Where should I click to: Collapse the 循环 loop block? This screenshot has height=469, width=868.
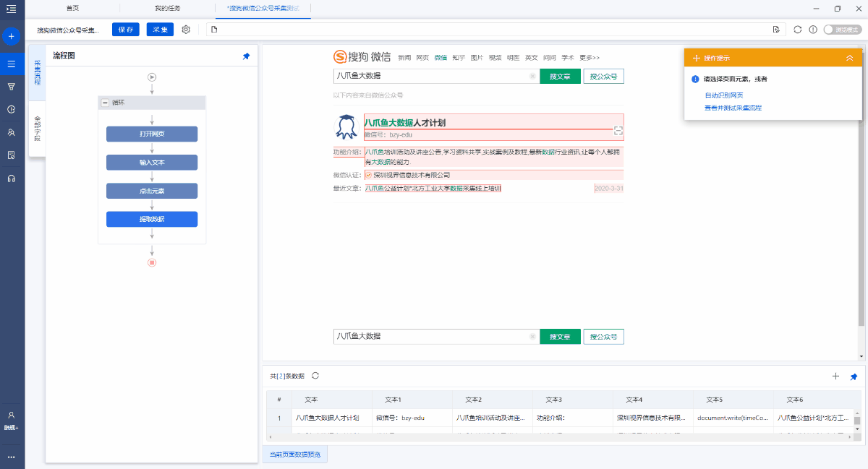(x=106, y=103)
